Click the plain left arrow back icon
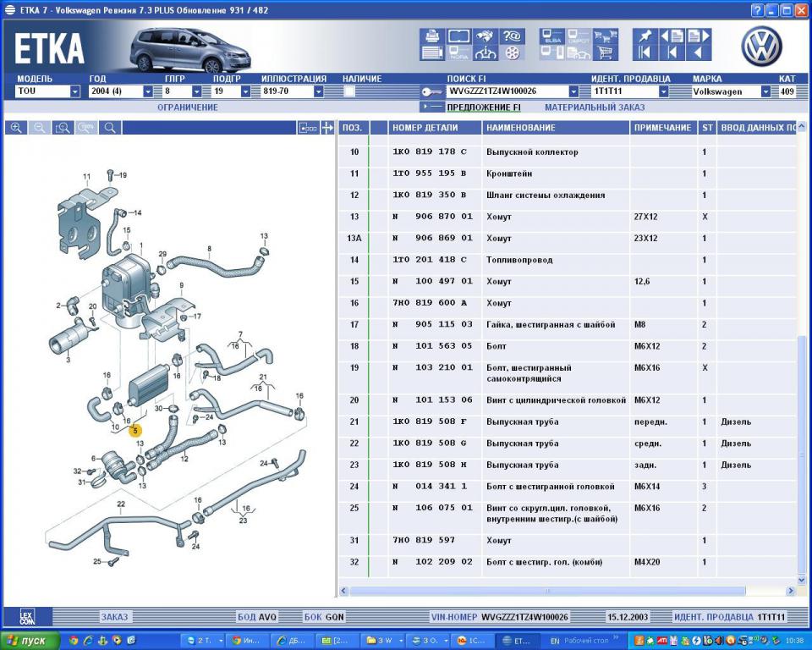812x650 pixels. (x=698, y=52)
